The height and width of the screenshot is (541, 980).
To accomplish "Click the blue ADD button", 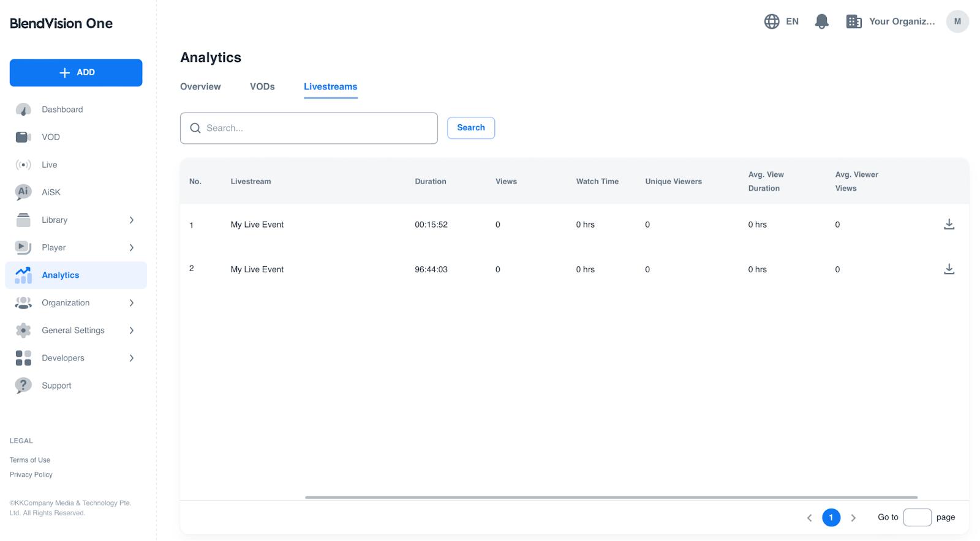I will (x=76, y=73).
